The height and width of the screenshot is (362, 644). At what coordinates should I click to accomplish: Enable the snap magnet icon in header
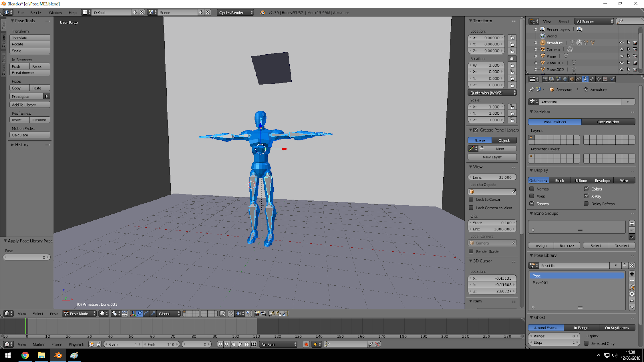231,313
